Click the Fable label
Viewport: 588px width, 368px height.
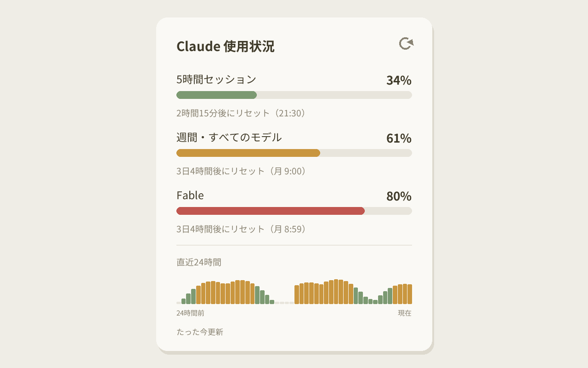click(x=190, y=195)
